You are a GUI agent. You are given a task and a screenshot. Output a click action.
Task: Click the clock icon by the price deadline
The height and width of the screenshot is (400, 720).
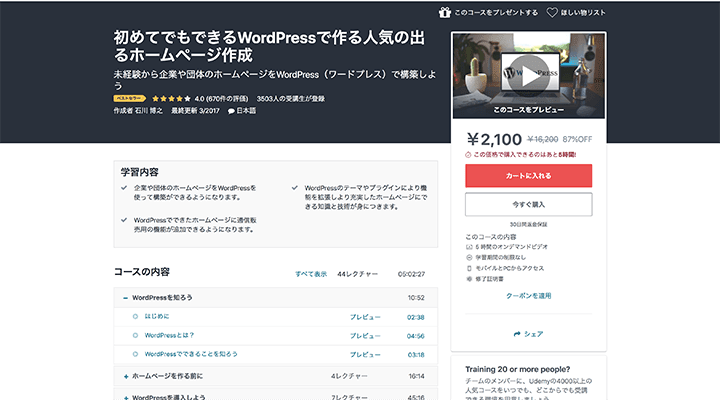pyautogui.click(x=468, y=155)
